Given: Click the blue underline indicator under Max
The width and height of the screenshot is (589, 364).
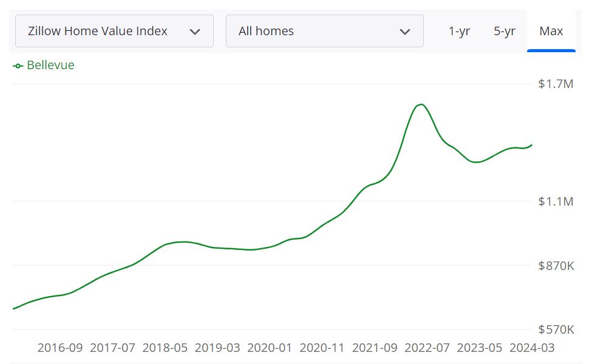Looking at the screenshot, I should [551, 52].
